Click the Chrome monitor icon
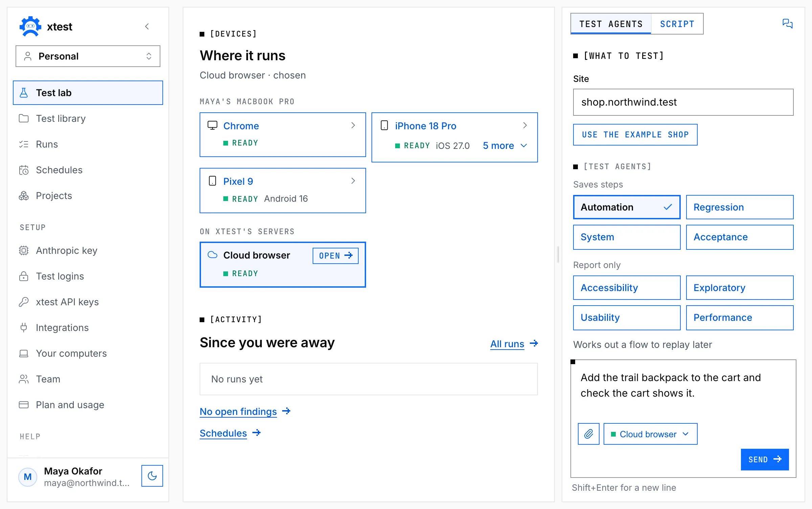Image resolution: width=812 pixels, height=509 pixels. tap(212, 126)
